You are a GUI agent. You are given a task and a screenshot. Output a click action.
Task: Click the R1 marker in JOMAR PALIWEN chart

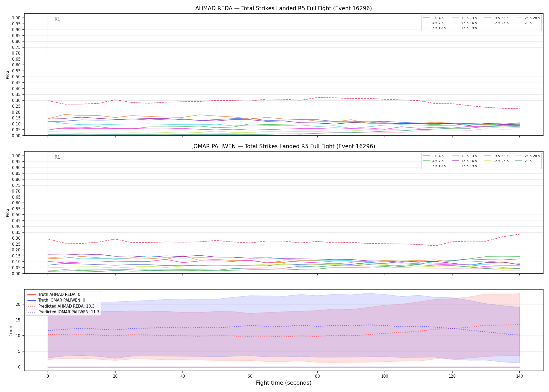(57, 157)
